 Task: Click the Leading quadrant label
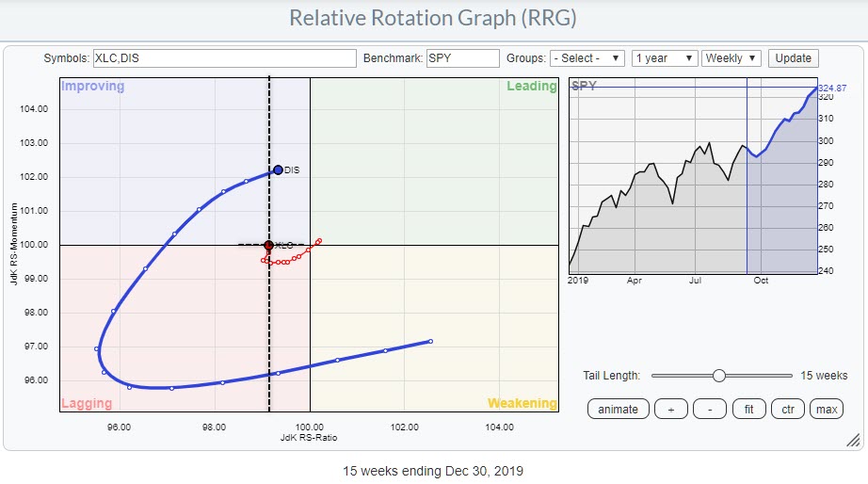click(531, 87)
